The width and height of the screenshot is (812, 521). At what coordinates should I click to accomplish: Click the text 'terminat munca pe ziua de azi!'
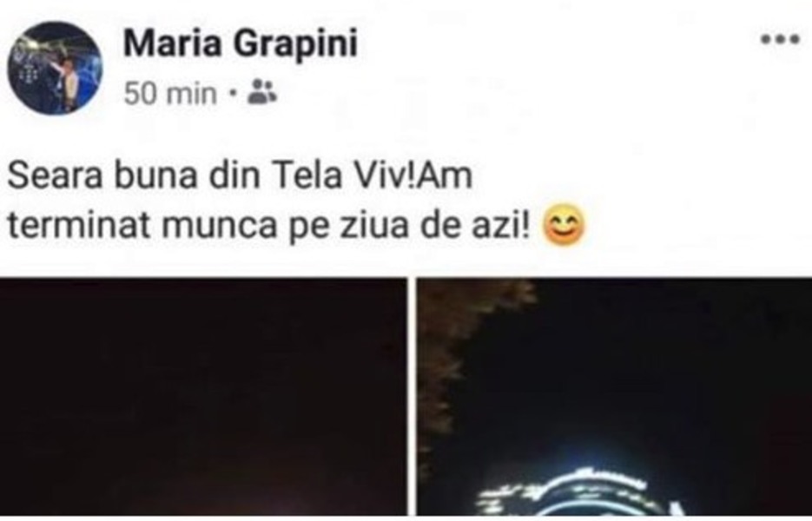(268, 227)
